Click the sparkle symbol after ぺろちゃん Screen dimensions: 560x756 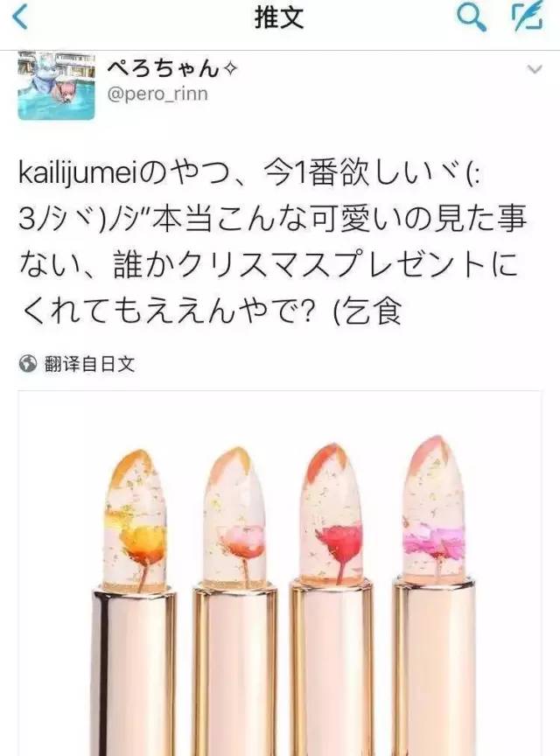[230, 70]
